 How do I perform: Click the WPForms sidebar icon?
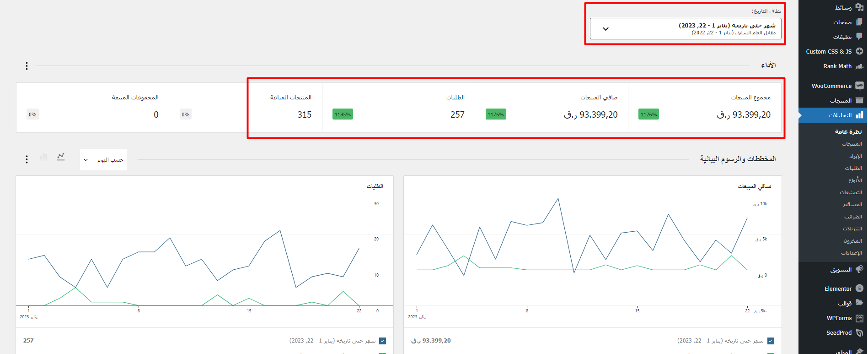click(859, 318)
